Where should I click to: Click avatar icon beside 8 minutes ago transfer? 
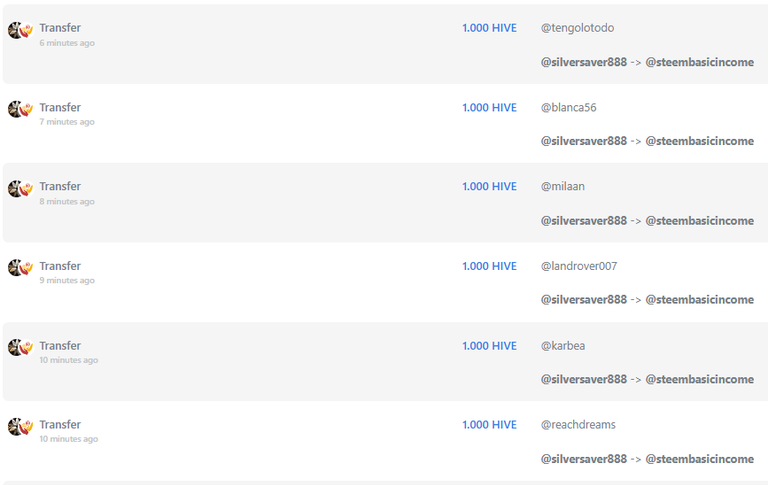[20, 189]
